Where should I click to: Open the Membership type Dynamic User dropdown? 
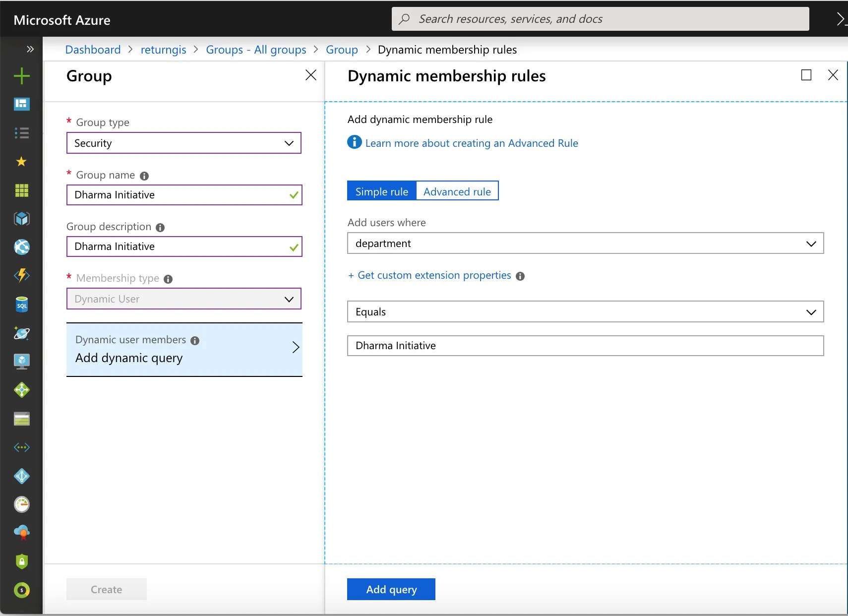(184, 299)
